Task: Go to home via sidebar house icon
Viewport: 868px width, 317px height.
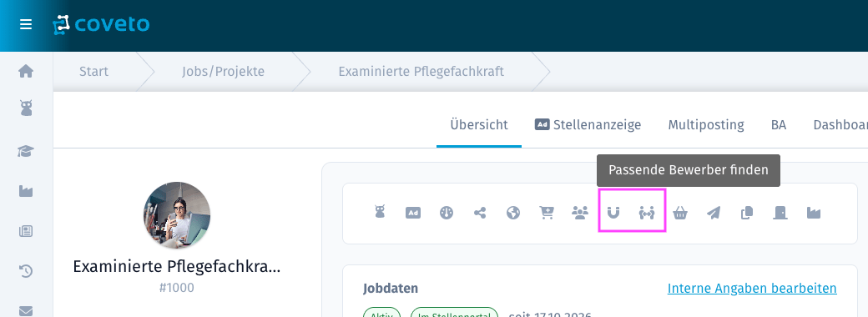Action: point(26,72)
